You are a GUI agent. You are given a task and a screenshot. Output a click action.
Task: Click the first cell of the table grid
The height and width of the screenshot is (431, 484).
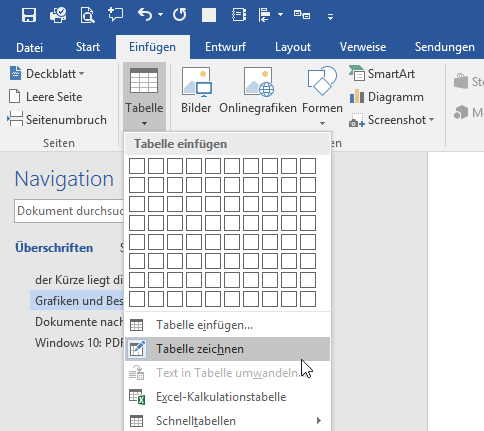(x=137, y=166)
